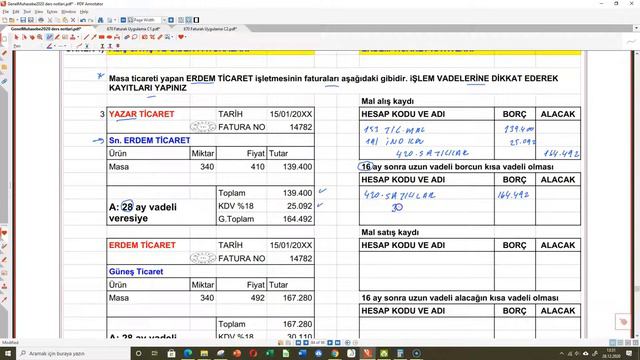Viewport: 640px width, 360px height.
Task: Open the Edit menu
Action: pyautogui.click(x=16, y=12)
